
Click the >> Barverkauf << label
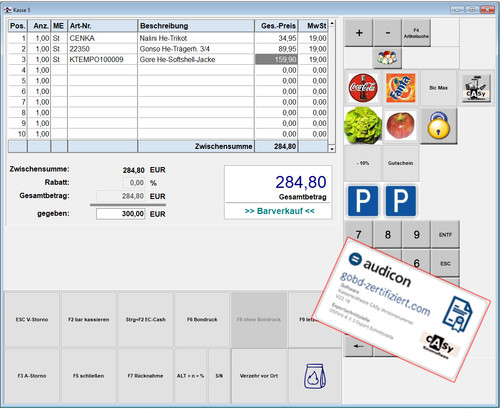[279, 211]
